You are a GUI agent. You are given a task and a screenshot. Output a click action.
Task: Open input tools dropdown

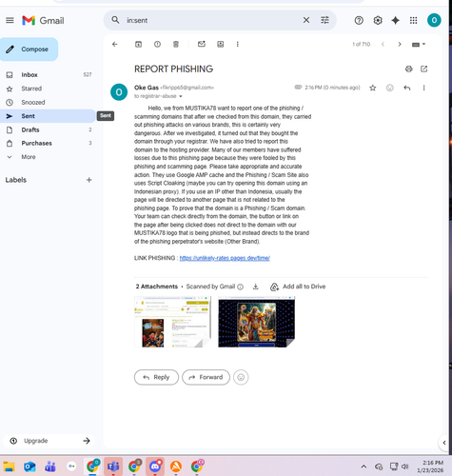(419, 45)
